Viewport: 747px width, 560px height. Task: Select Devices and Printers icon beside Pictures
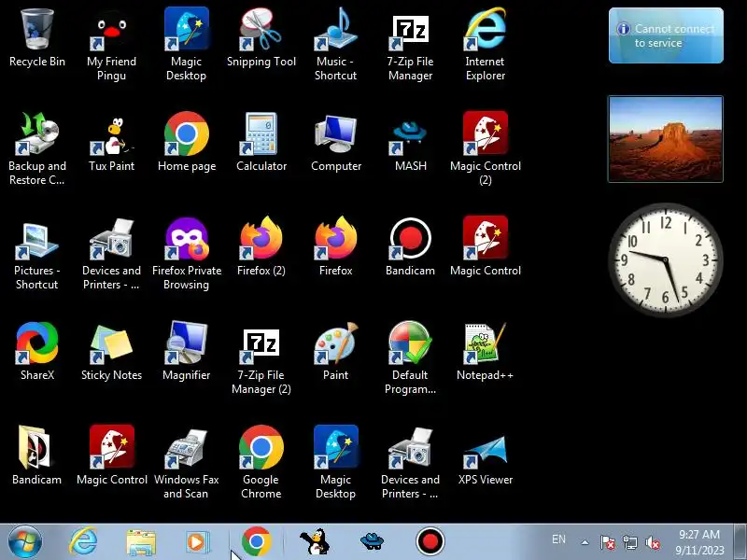(x=111, y=253)
